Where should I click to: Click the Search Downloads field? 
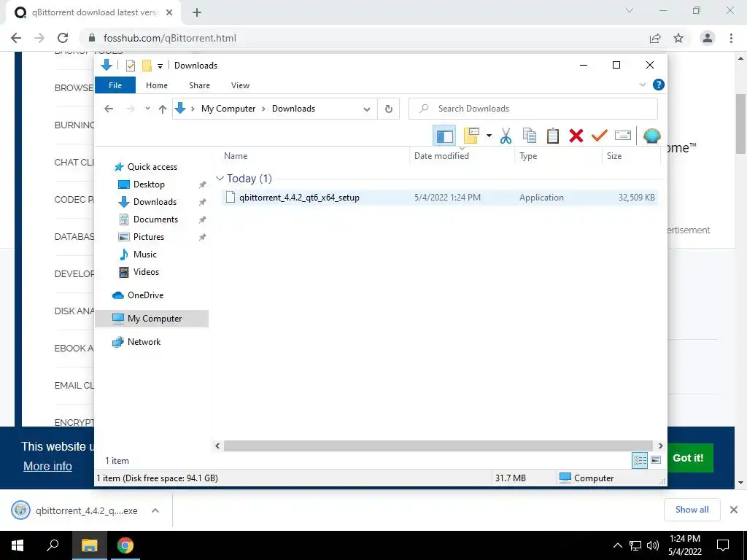tap(533, 109)
